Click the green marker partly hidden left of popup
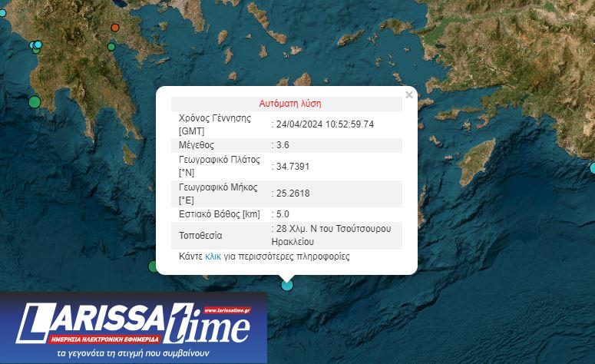Screen dimensions: 595x364 [154, 266]
